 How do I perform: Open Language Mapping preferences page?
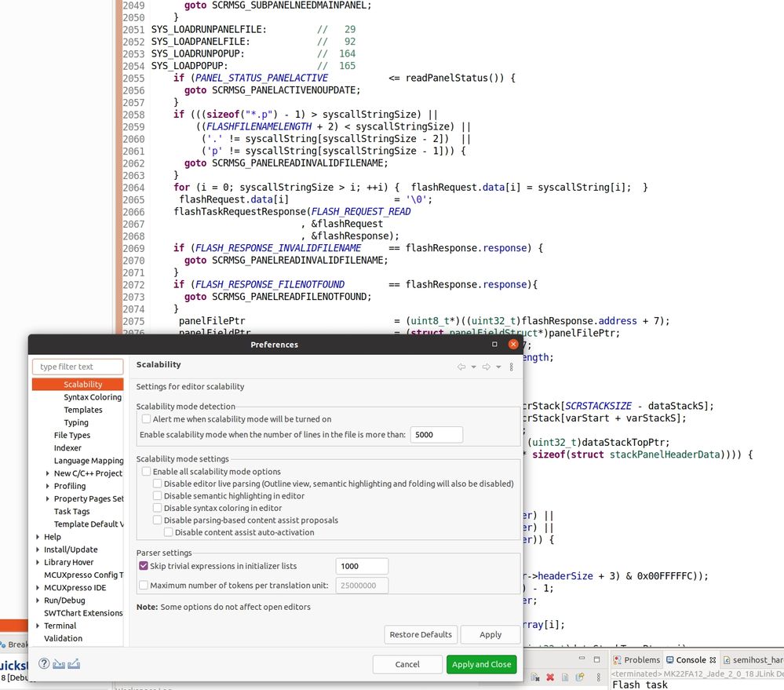click(89, 461)
